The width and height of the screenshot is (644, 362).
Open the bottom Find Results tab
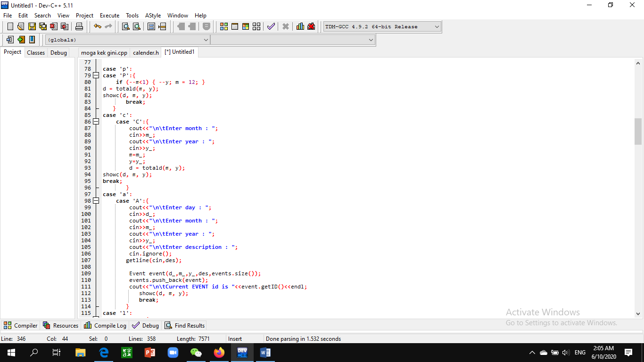[184, 325]
